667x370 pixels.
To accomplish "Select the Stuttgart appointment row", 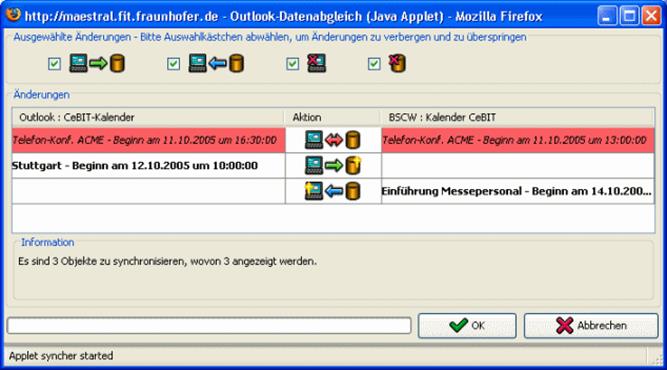I will (333, 165).
